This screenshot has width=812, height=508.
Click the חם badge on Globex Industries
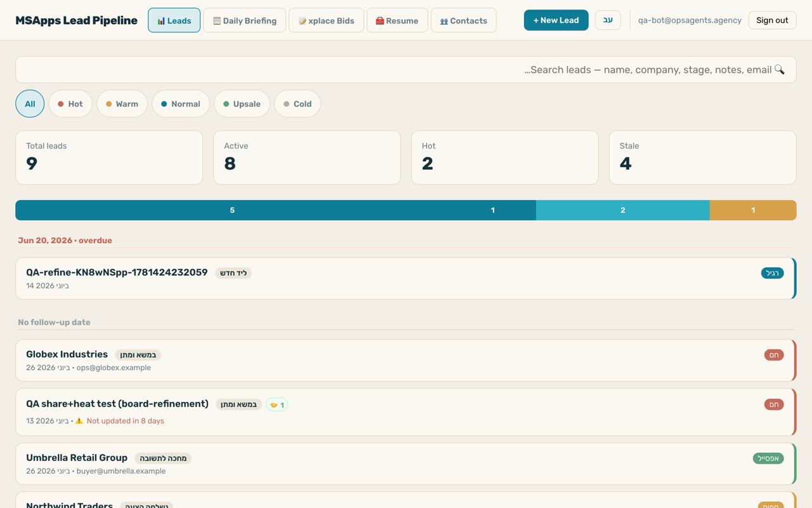pyautogui.click(x=774, y=355)
